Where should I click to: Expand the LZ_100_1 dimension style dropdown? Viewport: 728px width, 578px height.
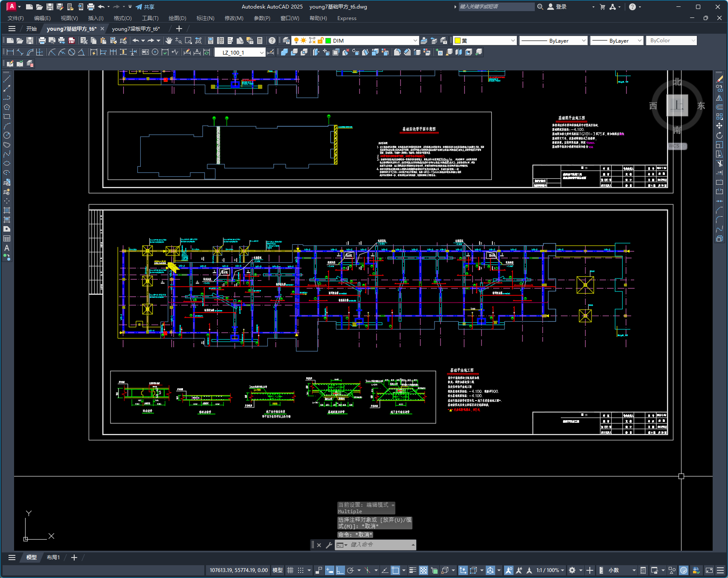coord(261,52)
